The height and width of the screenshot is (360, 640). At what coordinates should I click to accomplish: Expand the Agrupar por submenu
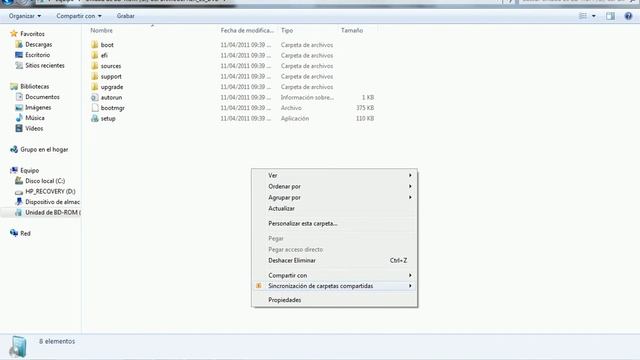(334, 197)
